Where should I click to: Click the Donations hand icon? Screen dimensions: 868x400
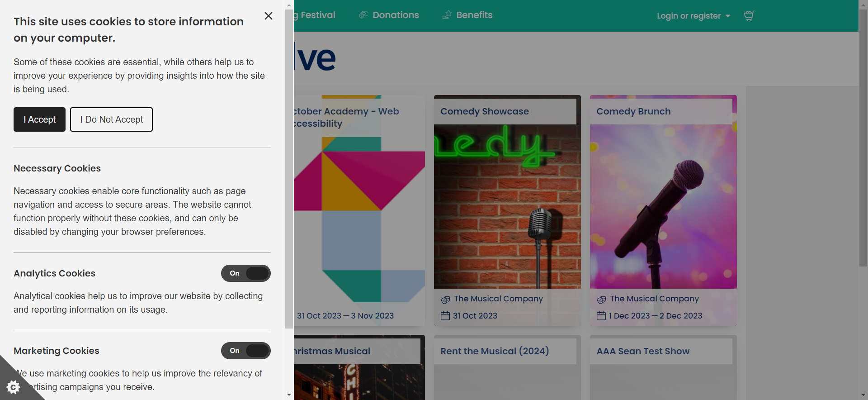[363, 15]
